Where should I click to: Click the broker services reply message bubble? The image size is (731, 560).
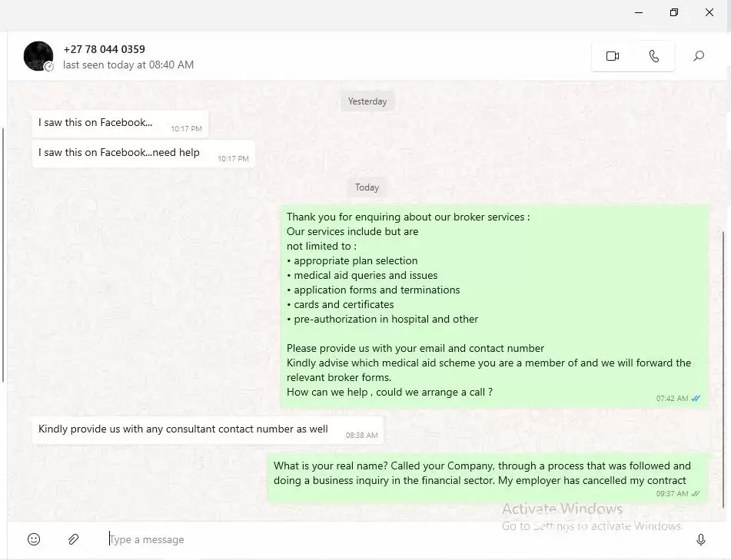(494, 307)
